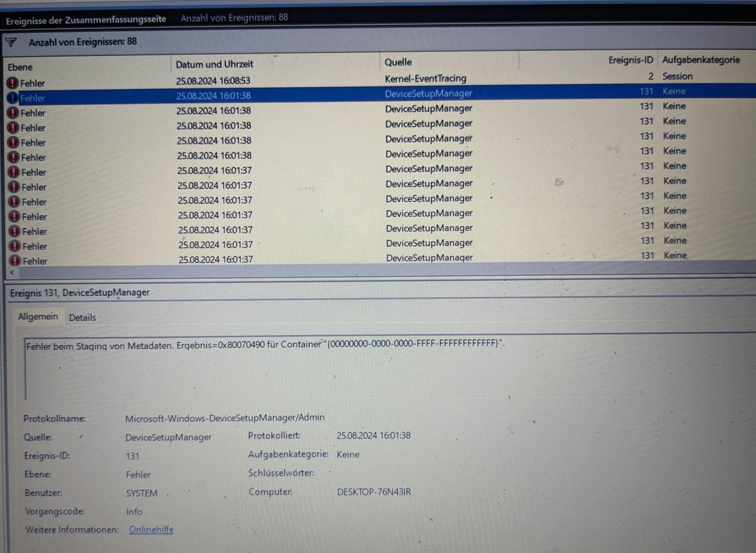
Task: Click error icon in last visible row
Action: point(15,261)
